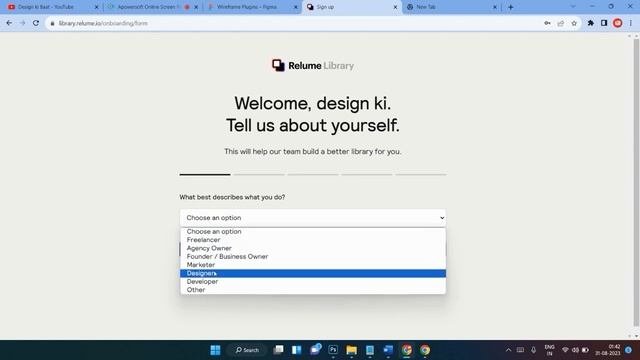Open the touch keyboard tray icon
The width and height of the screenshot is (640, 360).
pos(520,350)
